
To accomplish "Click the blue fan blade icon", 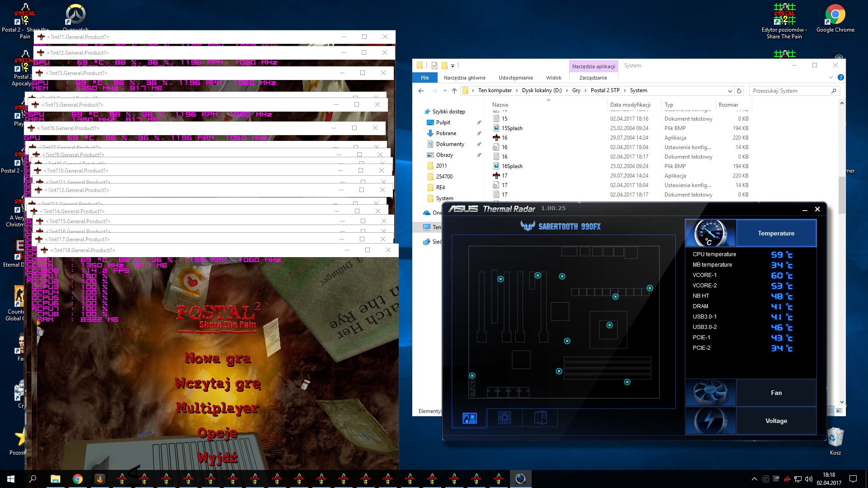I will coord(711,393).
